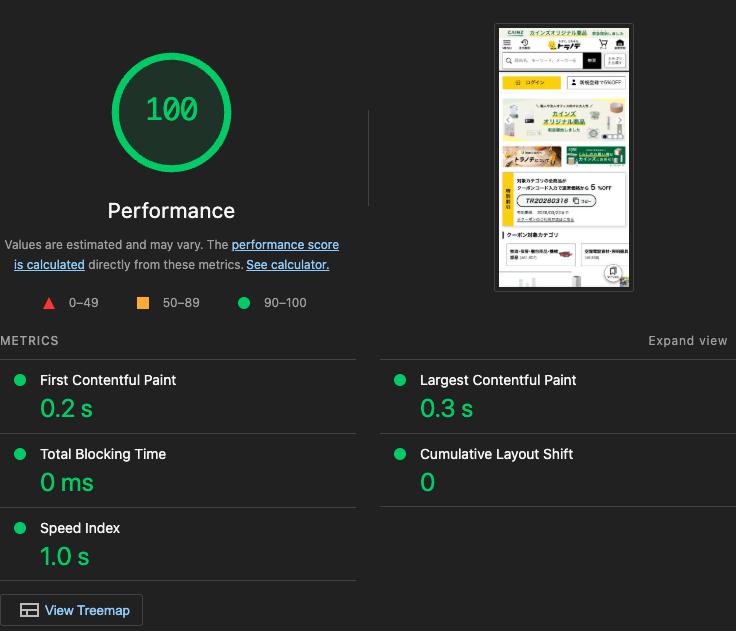736x631 pixels.
Task: Click coupon code TR20260316 in thumbnail
Action: (546, 201)
